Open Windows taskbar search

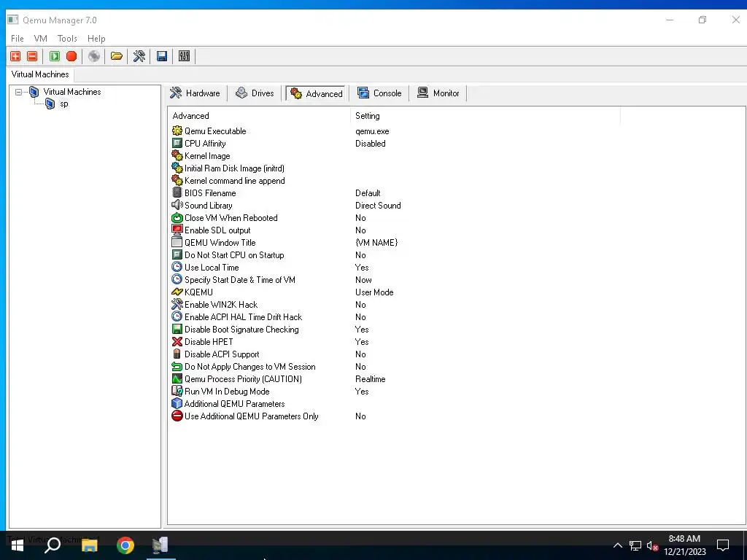[x=53, y=545]
